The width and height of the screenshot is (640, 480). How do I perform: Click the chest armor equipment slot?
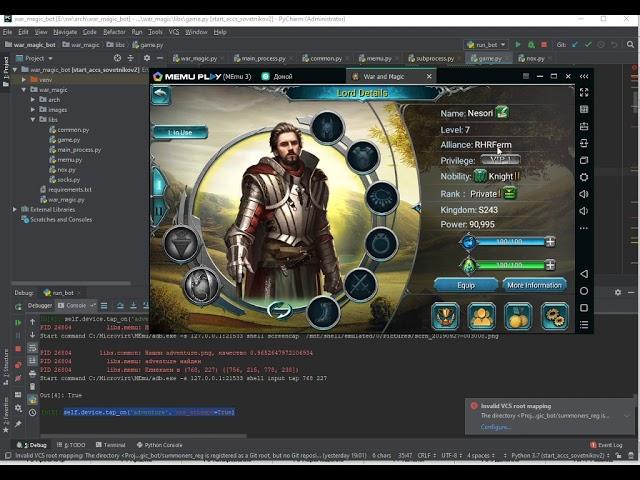pos(362,157)
